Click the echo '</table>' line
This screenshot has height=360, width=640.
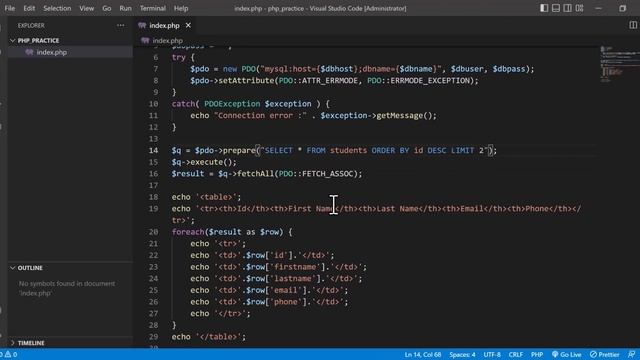coord(209,337)
